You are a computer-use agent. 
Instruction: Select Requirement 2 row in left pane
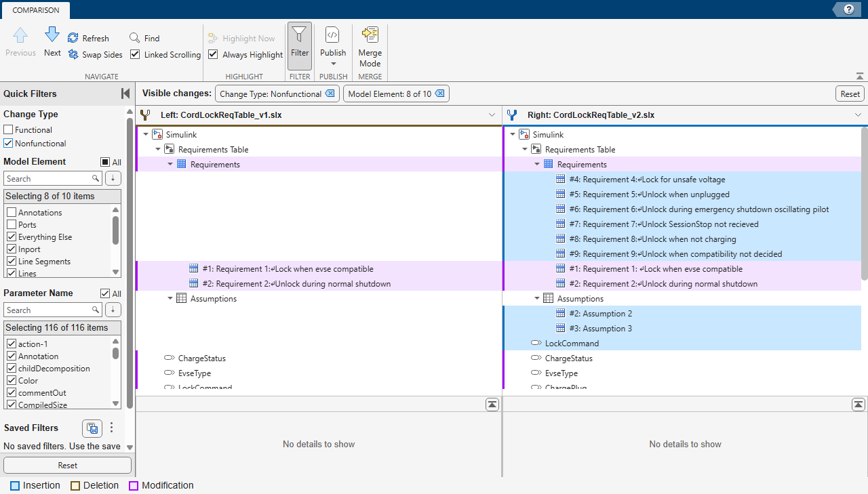[x=319, y=284]
